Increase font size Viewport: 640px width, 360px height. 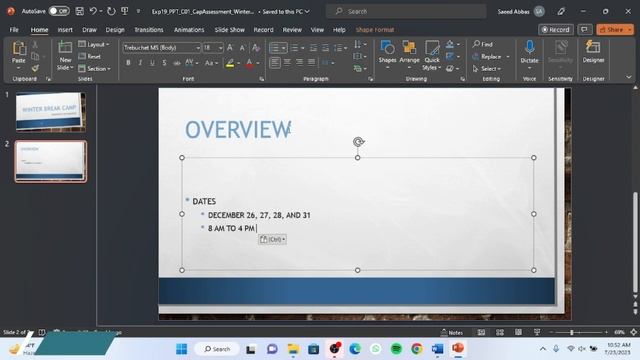(x=230, y=48)
